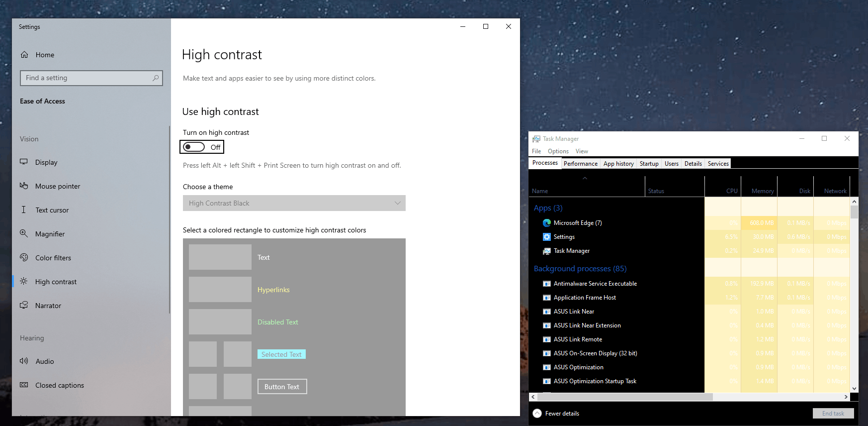Collapse Task Manager with the Fewer details chevron
The image size is (868, 426).
click(537, 414)
